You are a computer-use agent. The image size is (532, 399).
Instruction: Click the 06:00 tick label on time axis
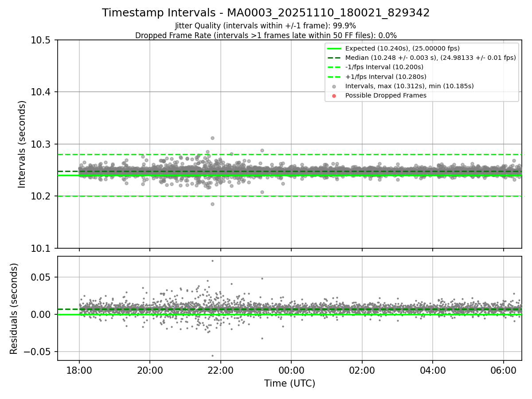[504, 369]
